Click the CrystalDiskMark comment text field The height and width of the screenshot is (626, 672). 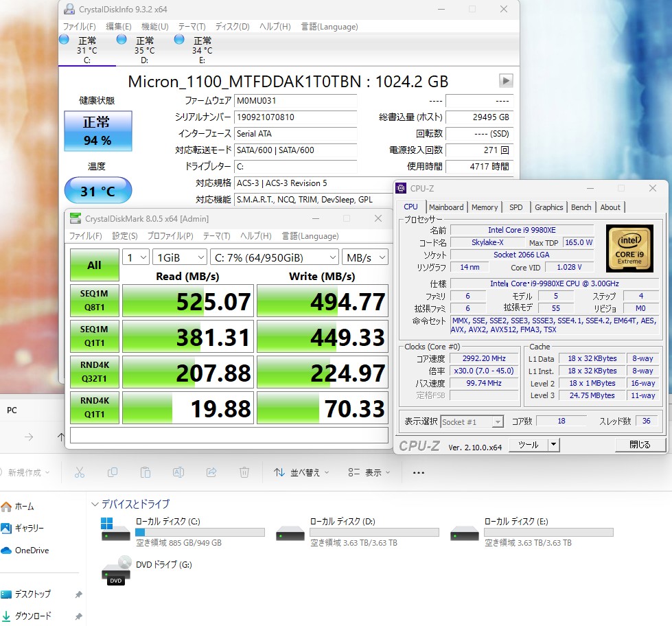click(x=229, y=435)
